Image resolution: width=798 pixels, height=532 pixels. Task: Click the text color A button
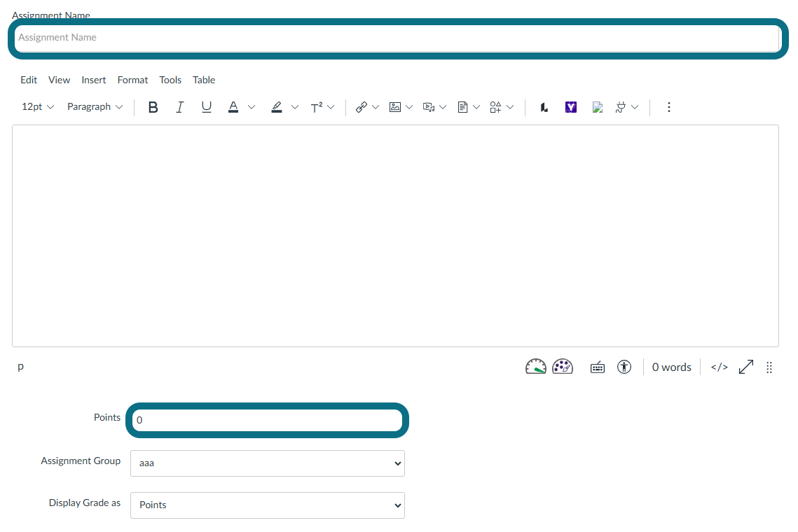point(233,107)
